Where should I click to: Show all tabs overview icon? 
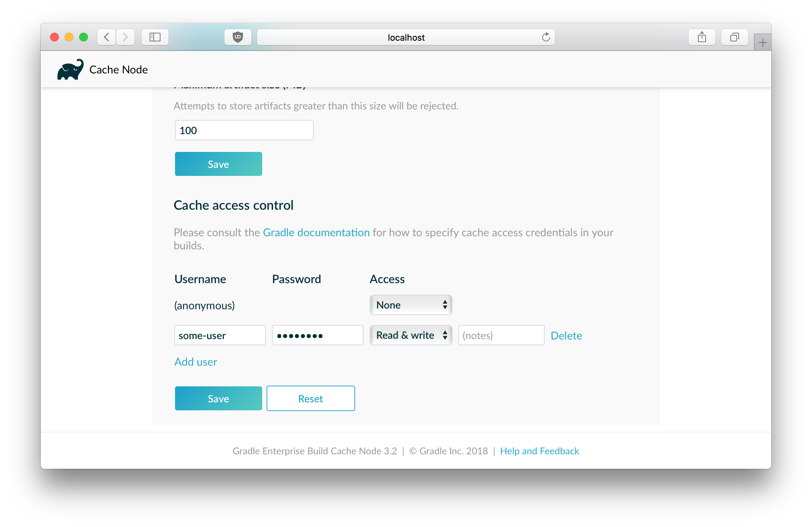point(734,37)
